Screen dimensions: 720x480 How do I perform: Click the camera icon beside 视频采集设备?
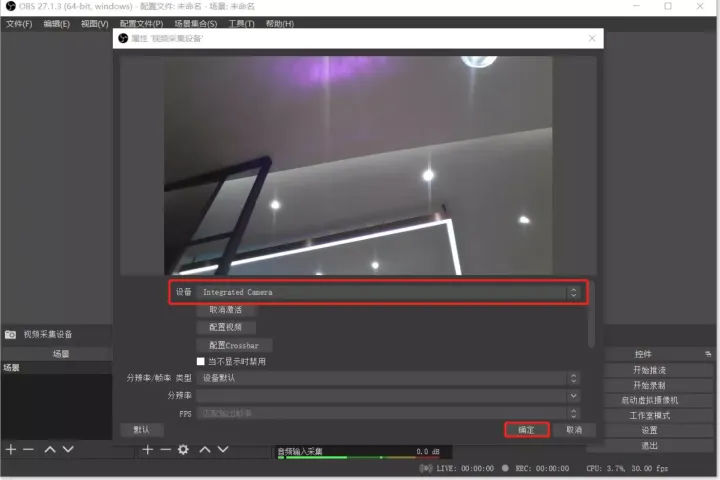[10, 334]
